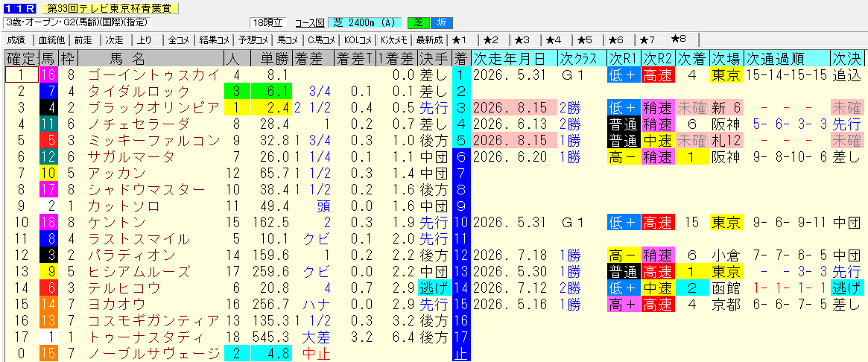This screenshot has height=362, width=868.
Task: Open the K次メモ tab
Action: coord(394,40)
